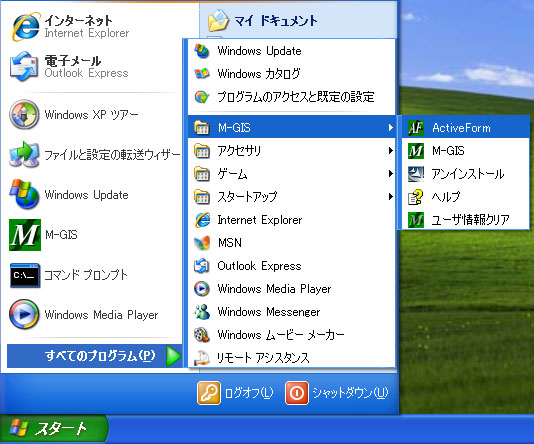Select the ActiveForm menu entry text
The width and height of the screenshot is (534, 444).
tap(461, 128)
